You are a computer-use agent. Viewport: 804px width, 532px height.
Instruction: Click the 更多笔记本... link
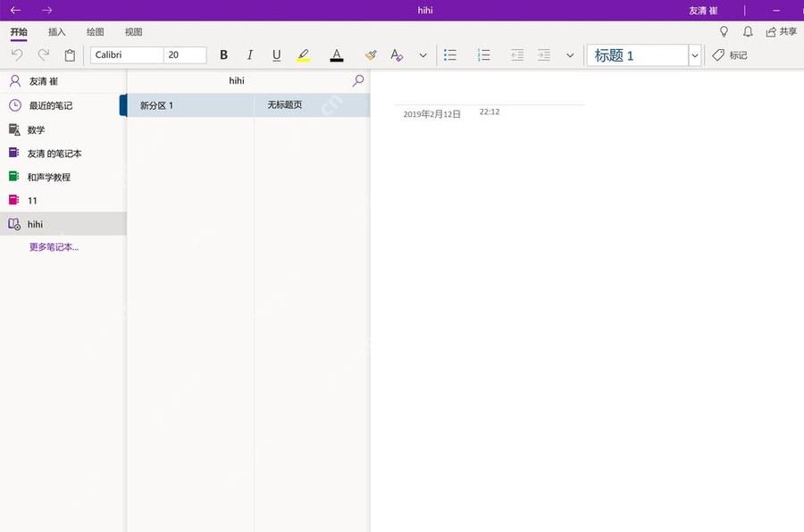click(x=54, y=247)
